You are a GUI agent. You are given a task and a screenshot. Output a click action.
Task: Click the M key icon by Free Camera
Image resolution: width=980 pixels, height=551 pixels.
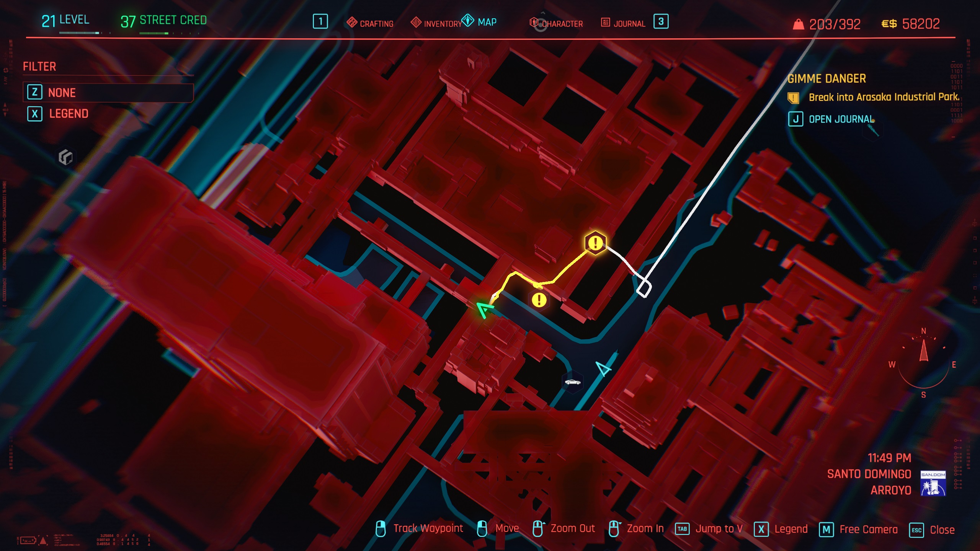[826, 530]
